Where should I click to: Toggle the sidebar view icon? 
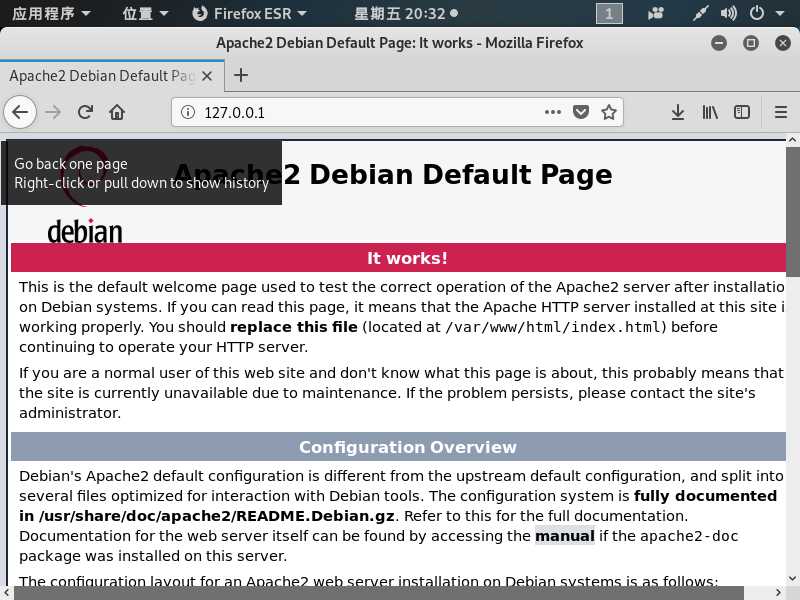(x=741, y=112)
